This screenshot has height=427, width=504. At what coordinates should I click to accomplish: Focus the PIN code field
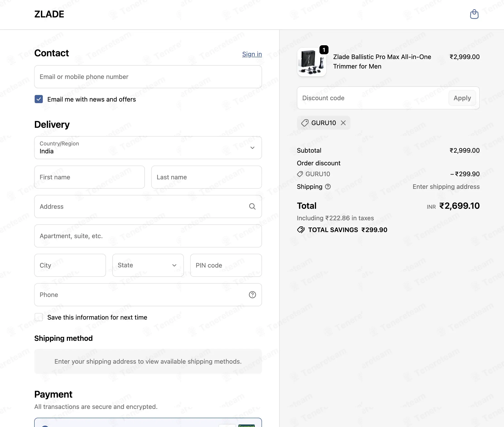point(226,265)
